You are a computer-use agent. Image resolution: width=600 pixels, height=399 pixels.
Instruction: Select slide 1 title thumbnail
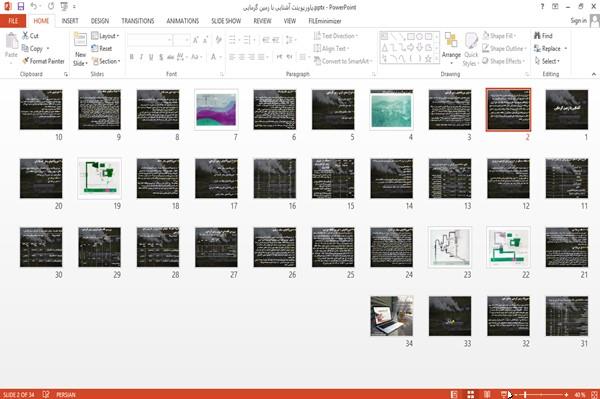567,110
